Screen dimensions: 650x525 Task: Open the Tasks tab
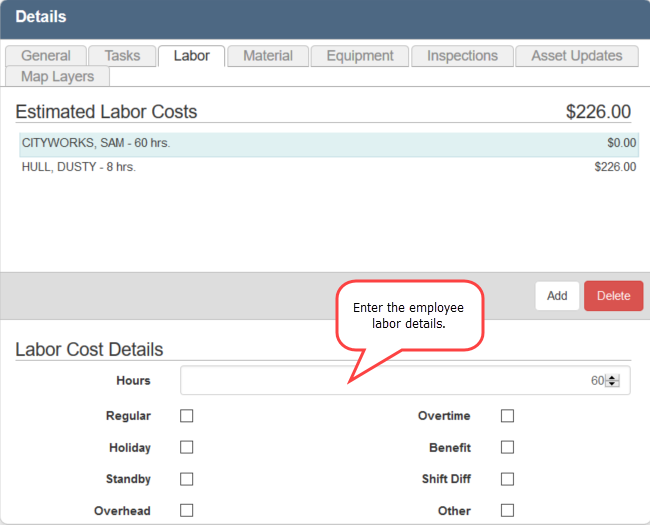pyautogui.click(x=122, y=56)
